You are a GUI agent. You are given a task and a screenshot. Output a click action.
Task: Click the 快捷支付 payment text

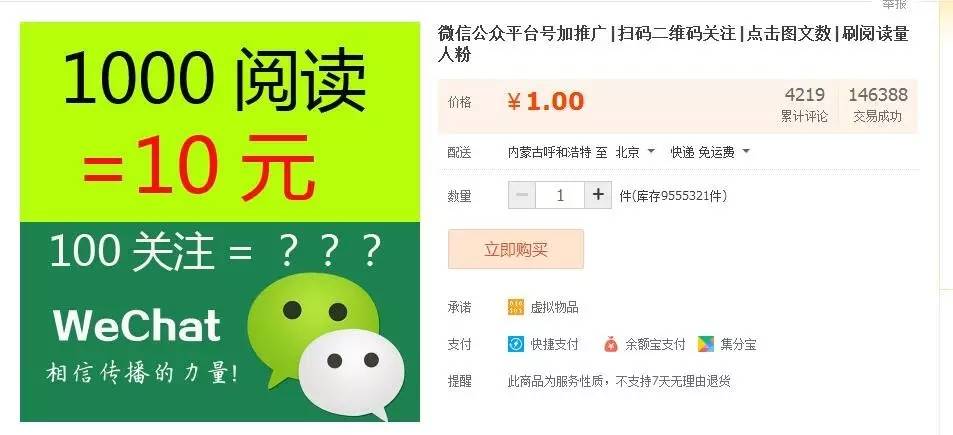point(554,344)
